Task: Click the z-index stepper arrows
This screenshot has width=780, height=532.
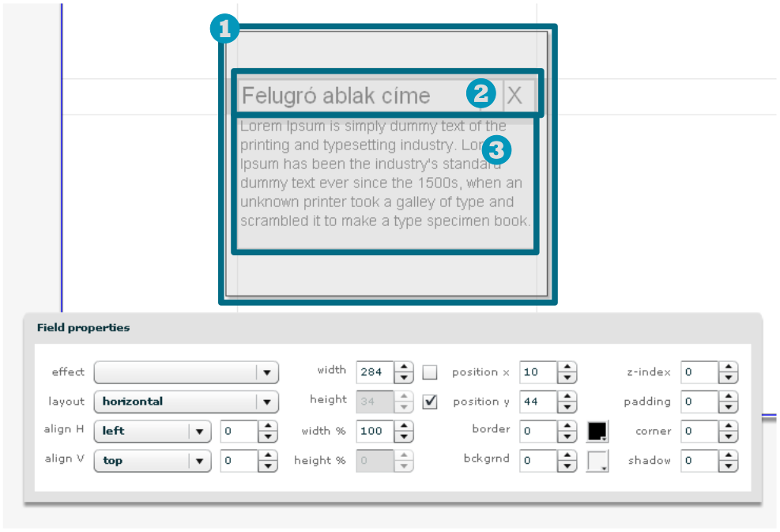Action: [728, 372]
